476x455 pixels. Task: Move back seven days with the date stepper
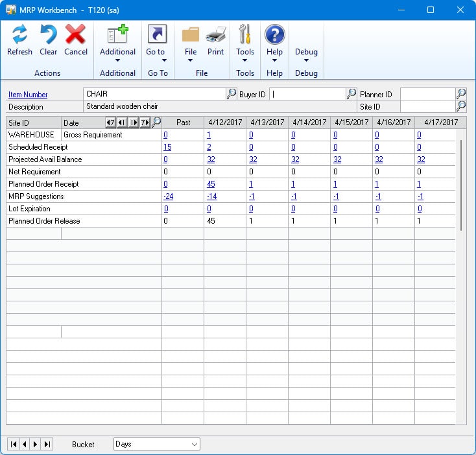110,122
